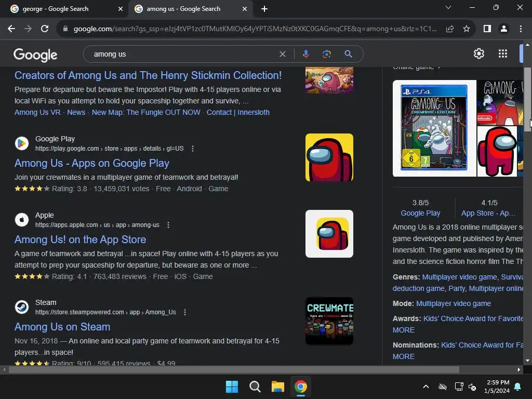Search by image with Google Lens
This screenshot has height=399, width=532.
[326, 54]
